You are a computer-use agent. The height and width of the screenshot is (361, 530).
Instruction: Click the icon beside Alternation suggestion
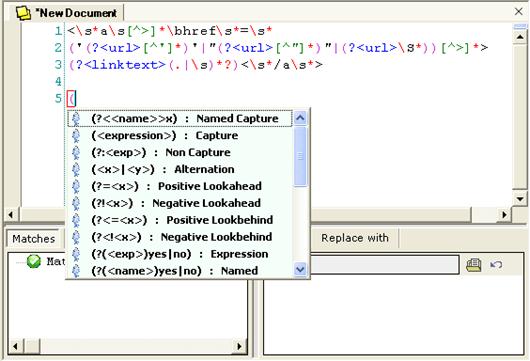pos(76,169)
